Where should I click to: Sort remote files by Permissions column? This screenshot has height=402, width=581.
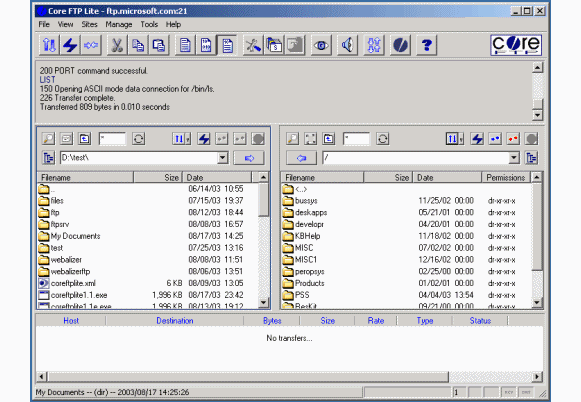point(506,177)
